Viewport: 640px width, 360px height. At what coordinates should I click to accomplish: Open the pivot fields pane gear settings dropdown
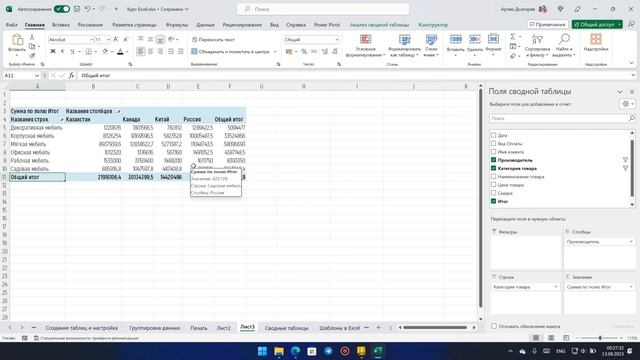point(627,104)
